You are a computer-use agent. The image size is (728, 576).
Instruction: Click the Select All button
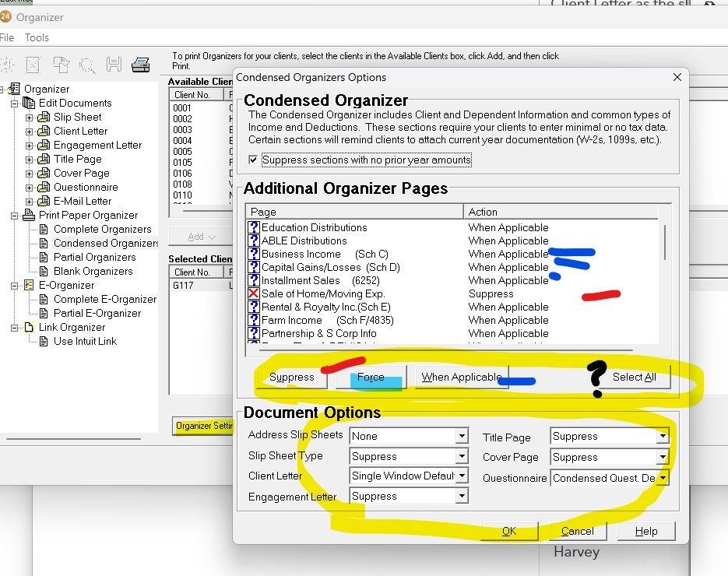click(635, 377)
